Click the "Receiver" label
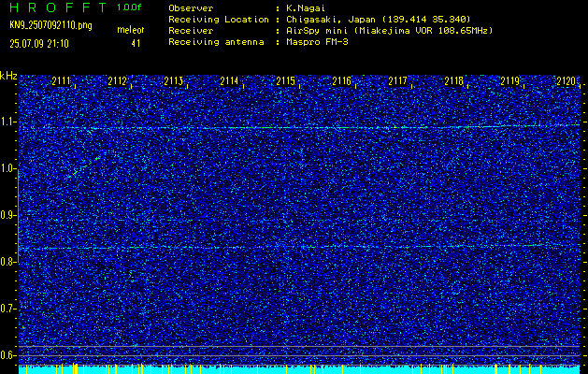 click(x=191, y=31)
